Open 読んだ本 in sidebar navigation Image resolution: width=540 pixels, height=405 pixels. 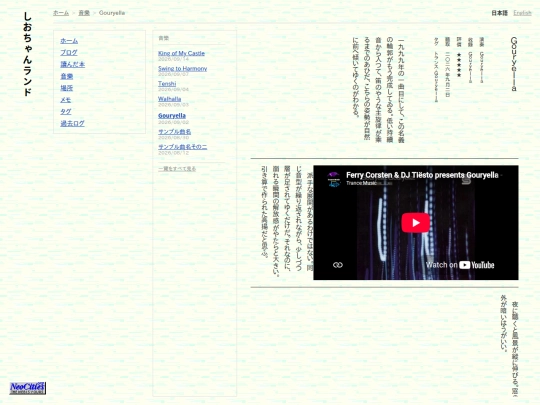(x=73, y=64)
